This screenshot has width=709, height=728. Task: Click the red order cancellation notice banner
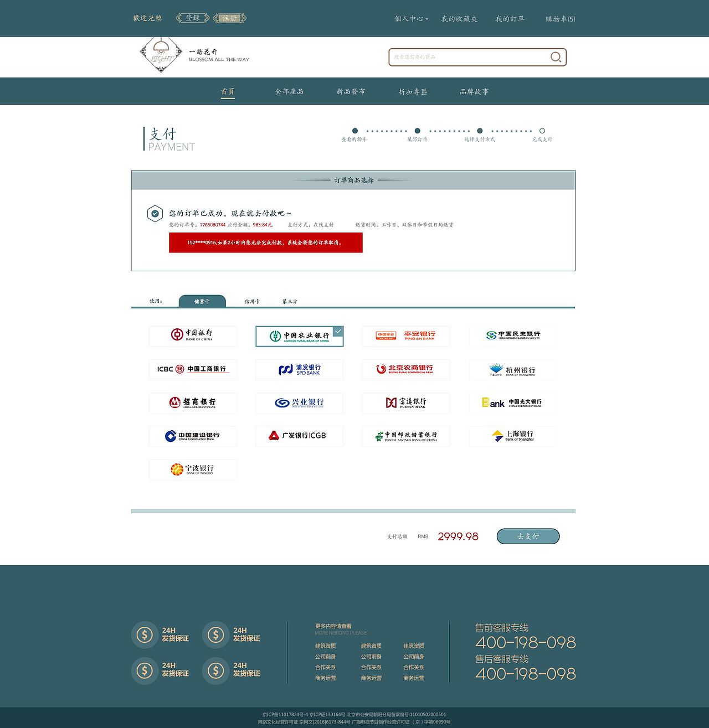266,242
